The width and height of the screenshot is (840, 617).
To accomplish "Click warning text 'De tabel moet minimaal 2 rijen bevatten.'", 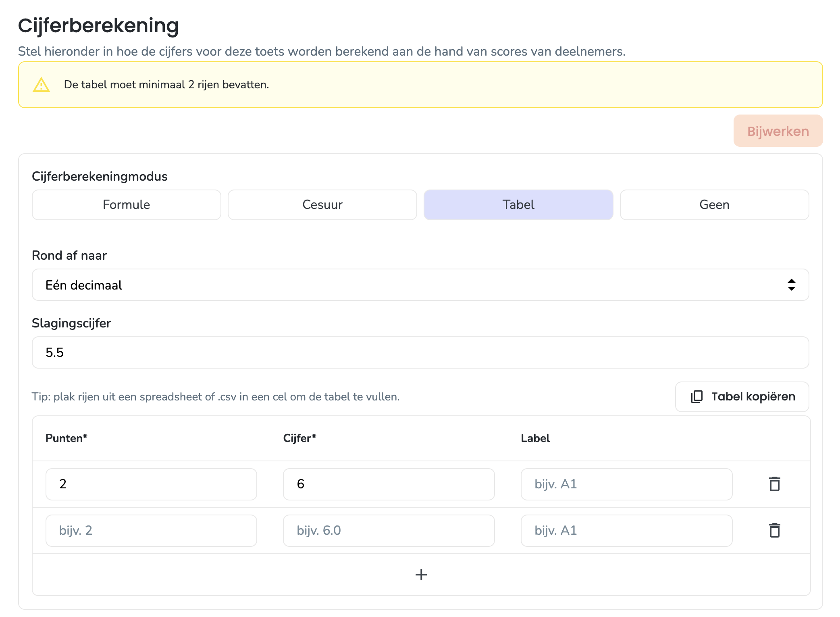I will click(x=166, y=85).
